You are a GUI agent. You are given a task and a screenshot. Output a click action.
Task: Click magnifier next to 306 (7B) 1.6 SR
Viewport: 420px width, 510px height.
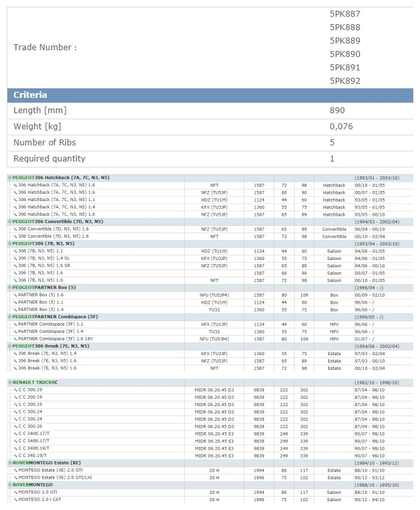15,266
